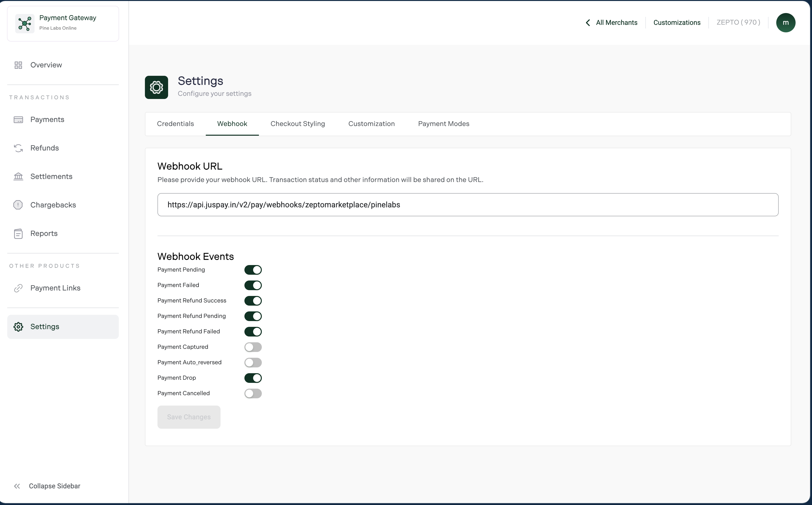Enable the Payment Cancelled toggle
812x505 pixels.
point(253,393)
